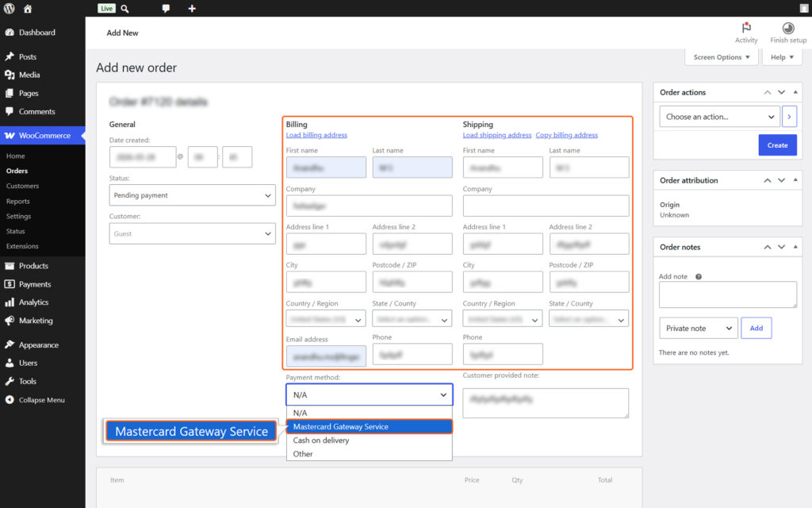This screenshot has height=508, width=812.
Task: Select Mastercard Gateway Service payment option
Action: (x=370, y=426)
